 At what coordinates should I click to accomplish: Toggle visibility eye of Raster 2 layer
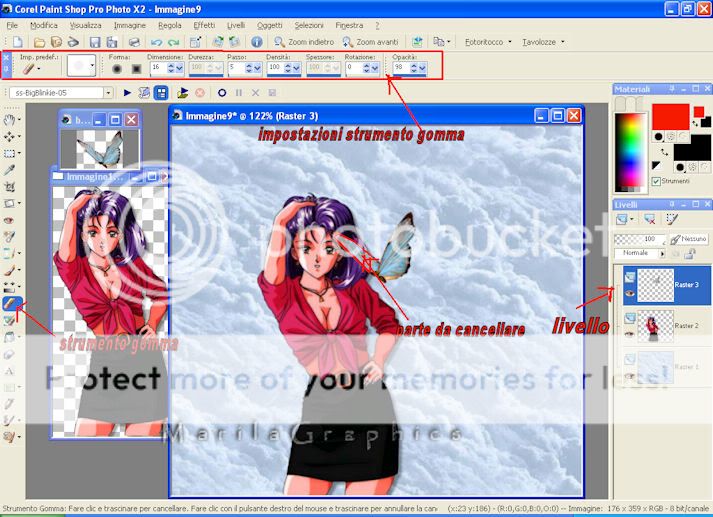629,334
